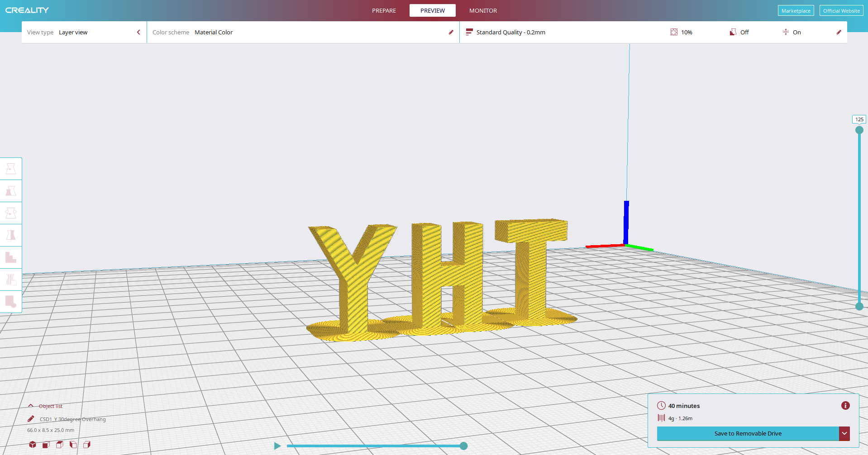Click the red info icon near print time
The image size is (868, 455).
click(x=845, y=406)
